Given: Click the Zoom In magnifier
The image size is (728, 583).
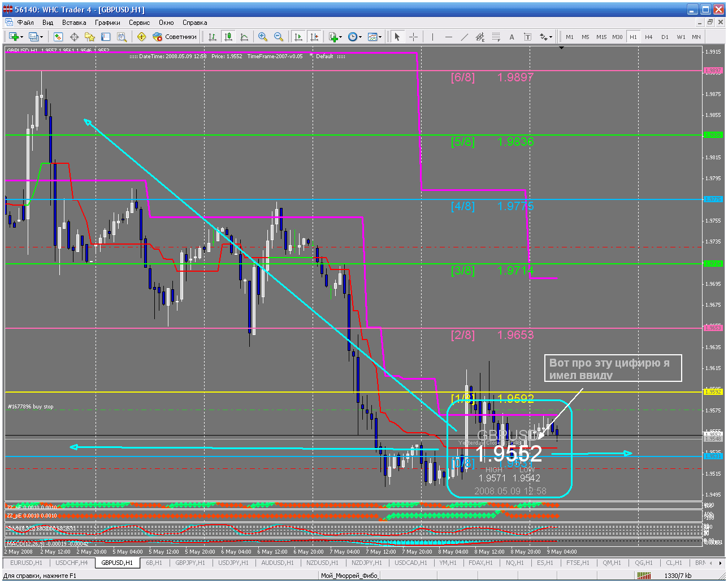Looking at the screenshot, I should (263, 37).
